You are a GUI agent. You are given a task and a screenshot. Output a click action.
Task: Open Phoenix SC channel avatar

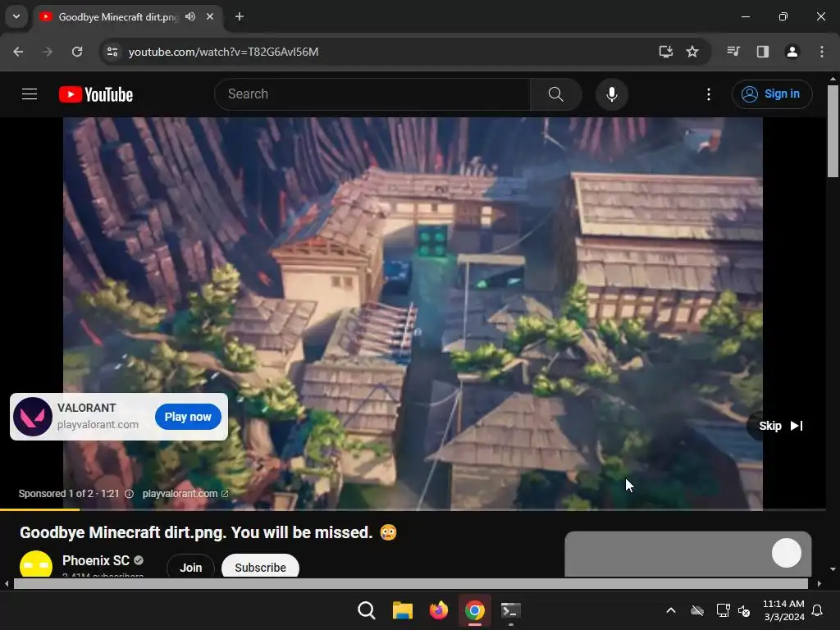pyautogui.click(x=36, y=564)
